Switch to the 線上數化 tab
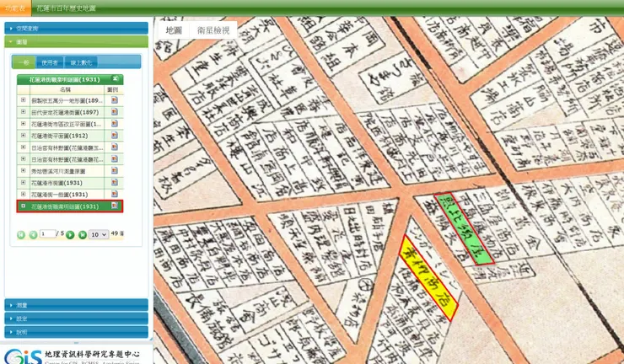Viewport: 624px width, 364px height. click(81, 62)
